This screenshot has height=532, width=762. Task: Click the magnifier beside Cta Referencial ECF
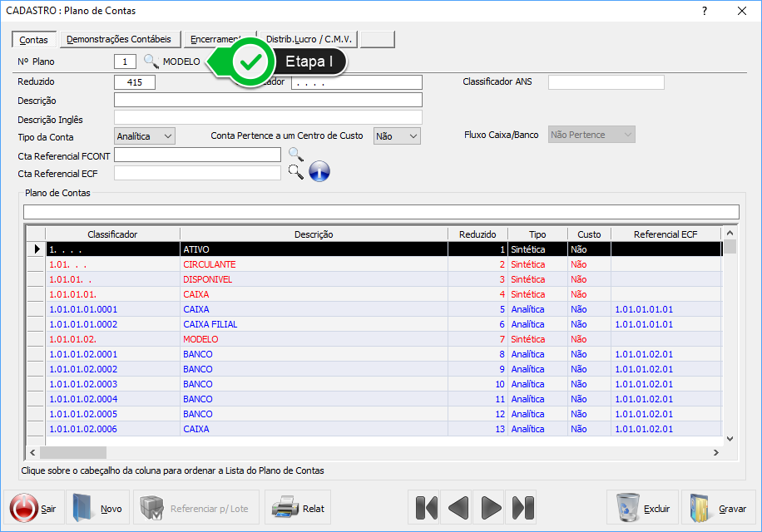pyautogui.click(x=295, y=171)
